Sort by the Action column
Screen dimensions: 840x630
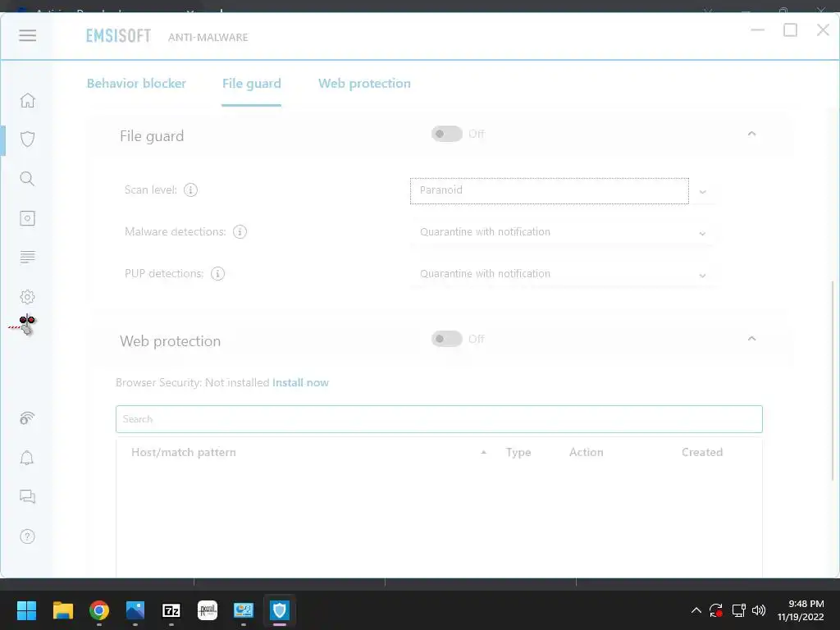coord(586,452)
